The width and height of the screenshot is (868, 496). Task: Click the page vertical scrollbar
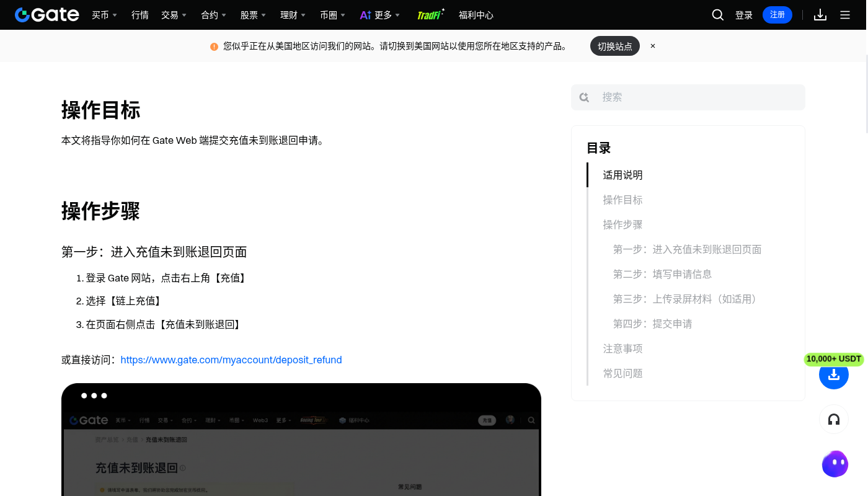pos(866,93)
